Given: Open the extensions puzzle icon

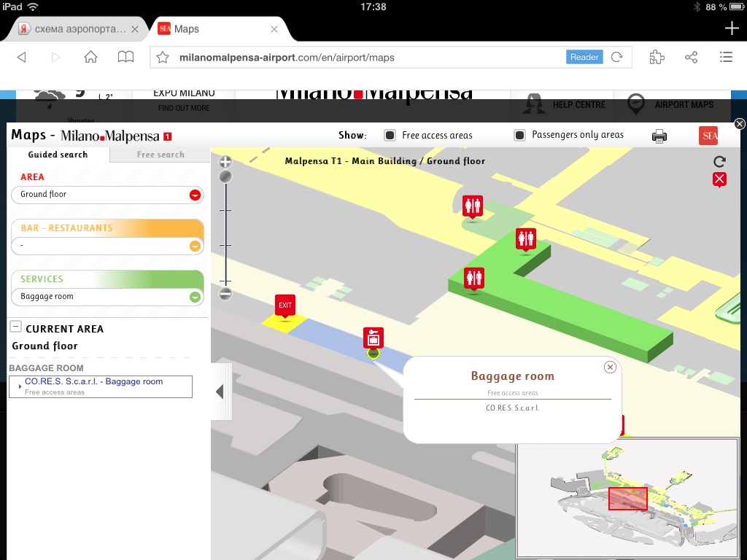Looking at the screenshot, I should [657, 57].
